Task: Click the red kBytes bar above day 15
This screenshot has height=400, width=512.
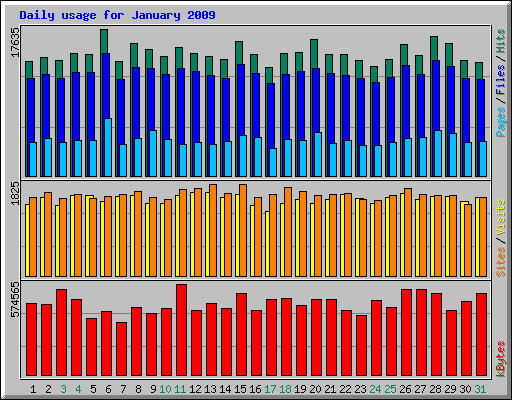Action: click(x=242, y=335)
